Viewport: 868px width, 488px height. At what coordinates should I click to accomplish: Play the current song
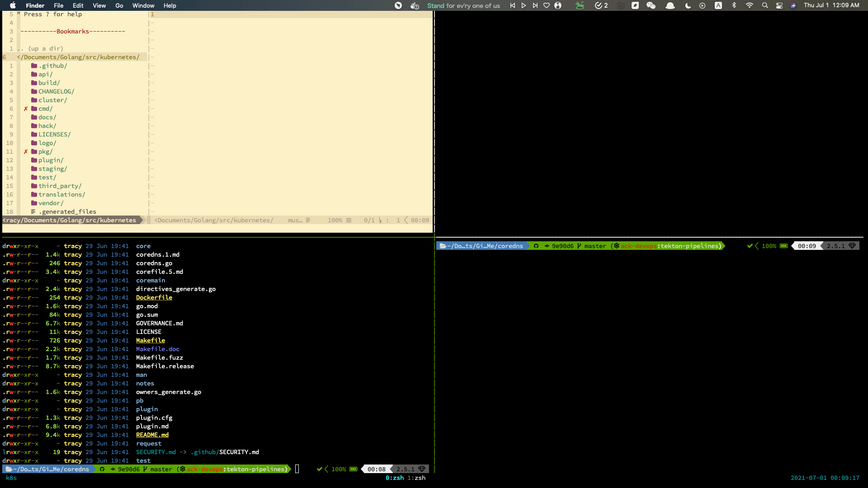tap(524, 5)
